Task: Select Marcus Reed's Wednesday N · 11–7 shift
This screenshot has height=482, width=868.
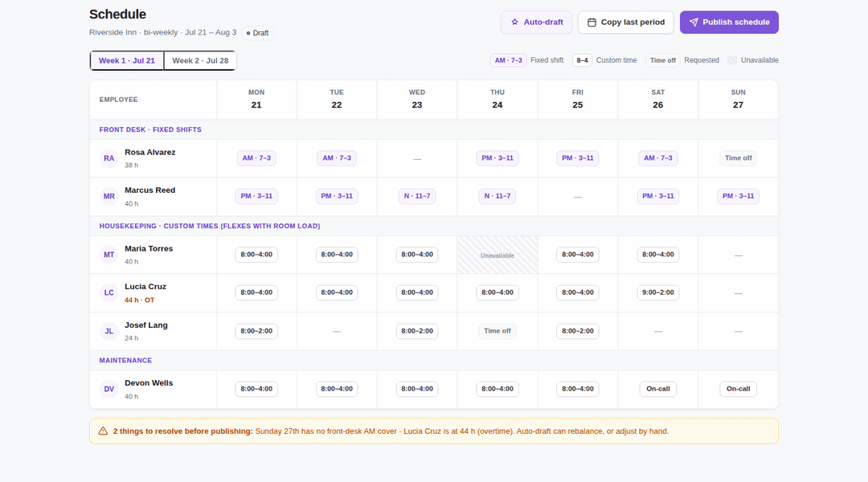Action: coord(417,196)
